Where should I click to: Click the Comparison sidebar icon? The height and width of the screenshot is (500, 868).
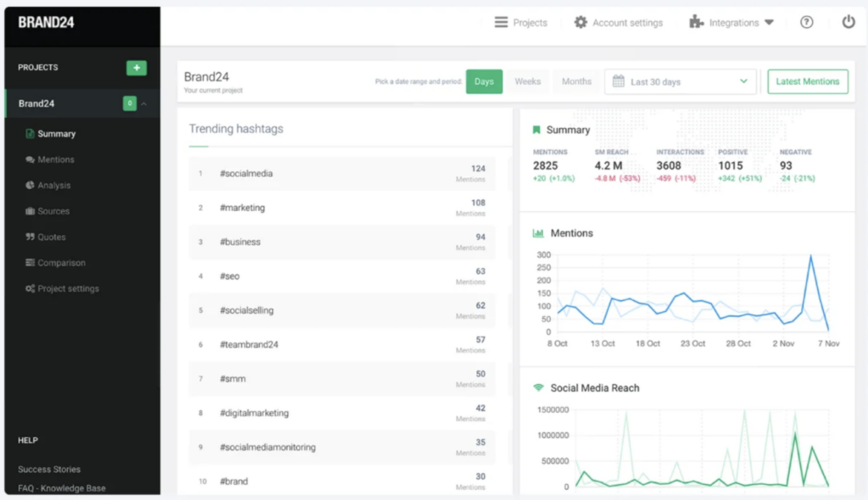[x=30, y=263]
